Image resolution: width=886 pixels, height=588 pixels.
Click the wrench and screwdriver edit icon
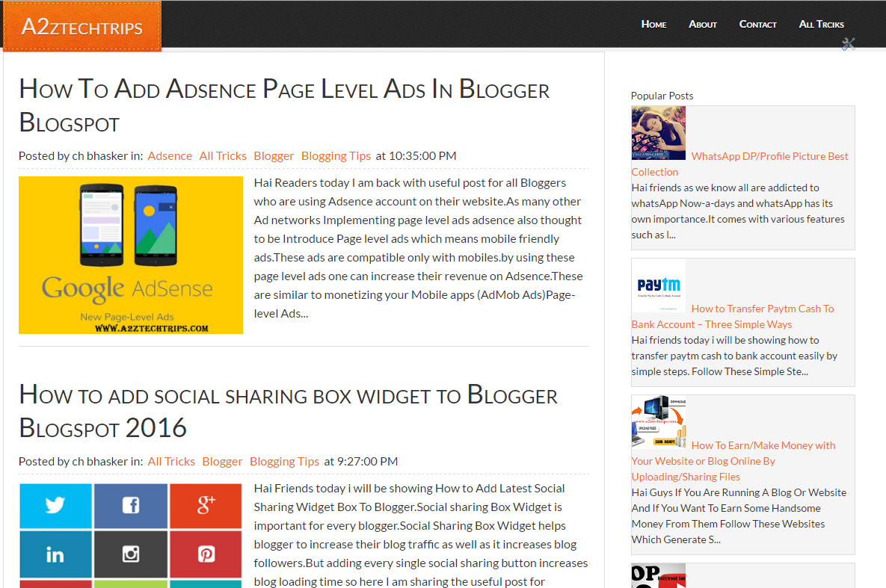(x=848, y=44)
